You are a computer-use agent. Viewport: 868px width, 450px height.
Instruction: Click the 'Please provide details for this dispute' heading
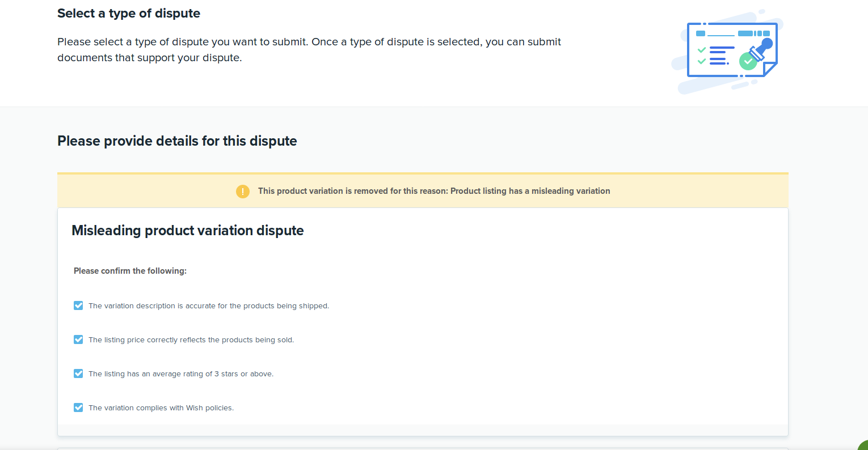177,141
